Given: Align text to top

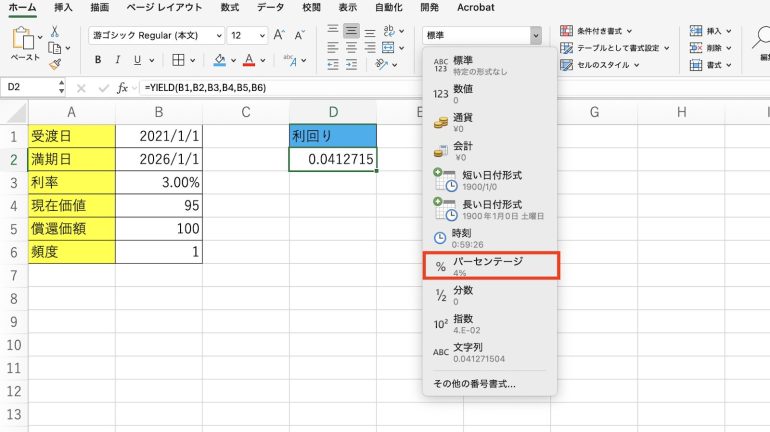Looking at the screenshot, I should [x=333, y=30].
